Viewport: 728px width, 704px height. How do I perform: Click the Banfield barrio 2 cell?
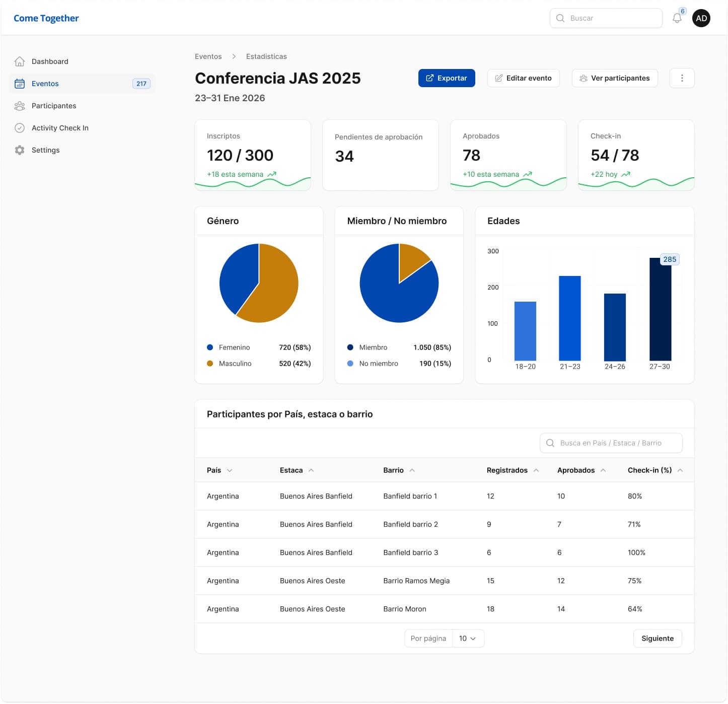pyautogui.click(x=410, y=525)
